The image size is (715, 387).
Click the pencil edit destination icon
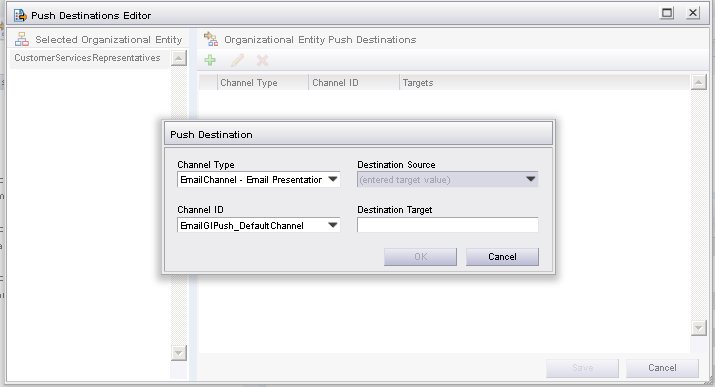click(x=237, y=60)
